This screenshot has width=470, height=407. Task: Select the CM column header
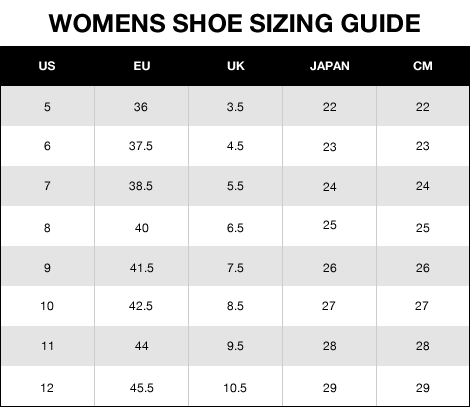coord(423,66)
